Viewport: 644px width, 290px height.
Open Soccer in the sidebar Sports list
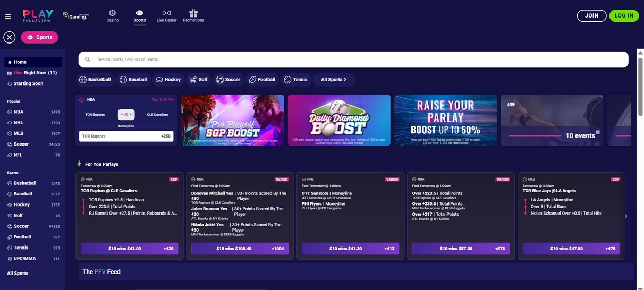tap(33, 226)
